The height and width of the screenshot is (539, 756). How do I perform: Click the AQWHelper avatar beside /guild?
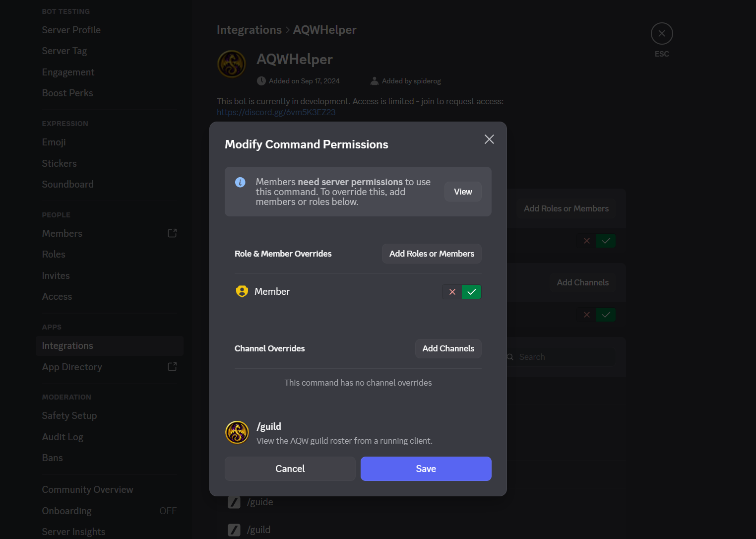[x=237, y=432]
